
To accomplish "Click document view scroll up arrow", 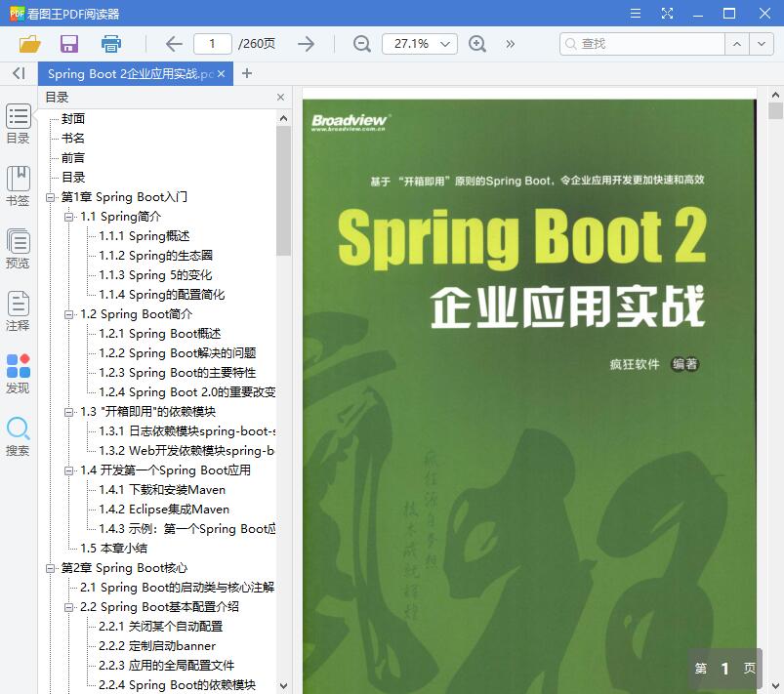I will [775, 95].
